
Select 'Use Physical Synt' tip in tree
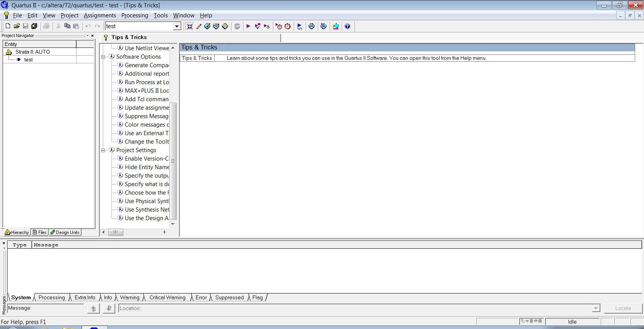point(147,201)
